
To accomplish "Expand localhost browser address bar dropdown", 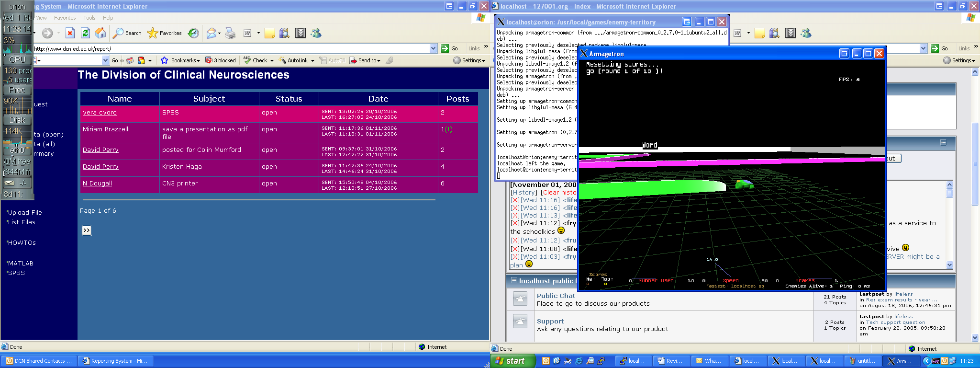I will click(x=923, y=48).
